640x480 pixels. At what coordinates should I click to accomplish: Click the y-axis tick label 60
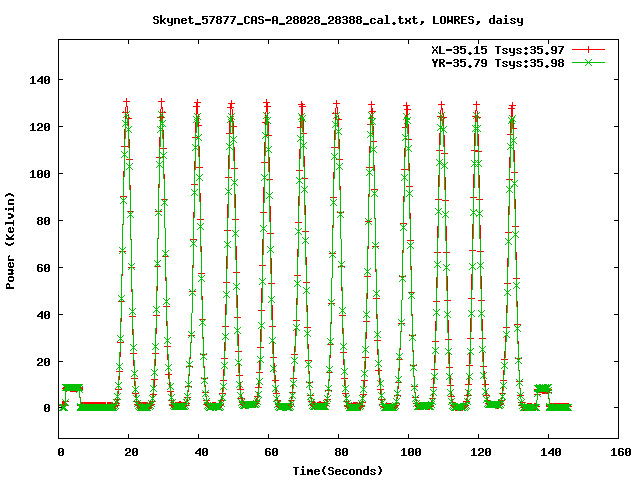pos(43,268)
